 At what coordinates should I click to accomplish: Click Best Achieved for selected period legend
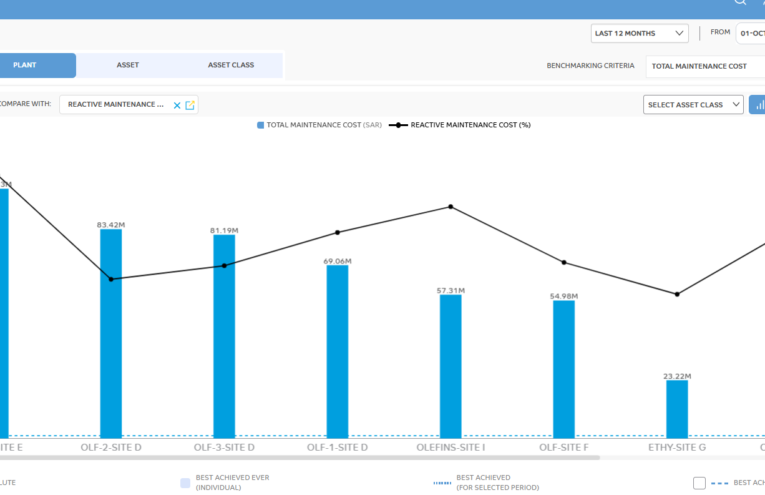coord(443,483)
